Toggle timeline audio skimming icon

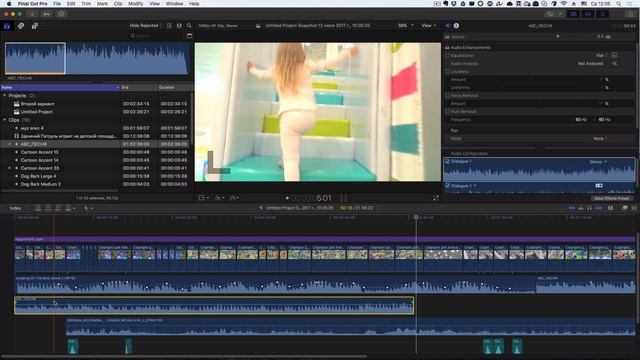coord(581,208)
